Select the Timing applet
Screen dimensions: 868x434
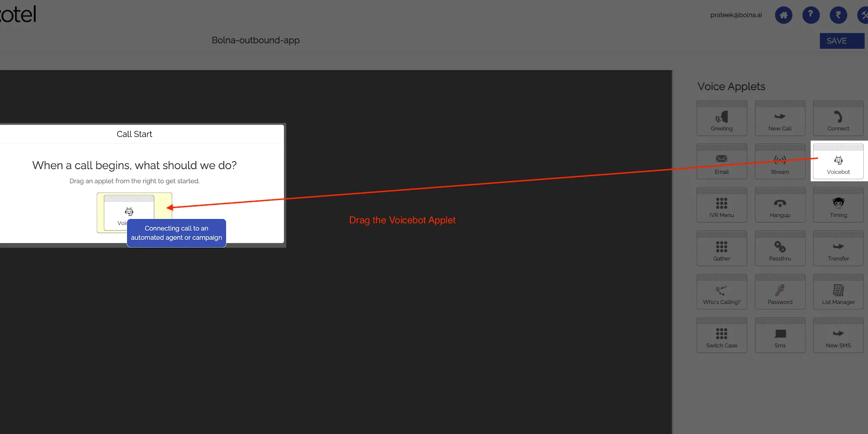tap(838, 205)
